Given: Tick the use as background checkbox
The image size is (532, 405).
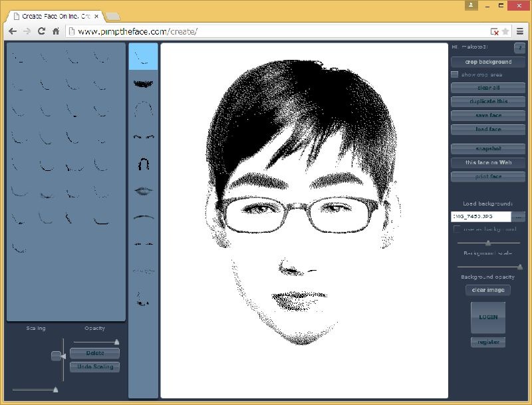Looking at the screenshot, I should pyautogui.click(x=456, y=229).
